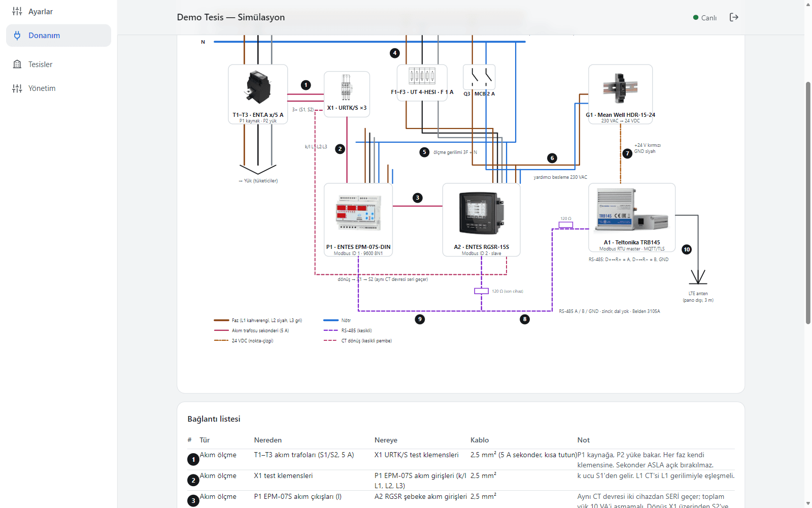Click the P1 EPM-07S akım çıkışları (I) cell
The height and width of the screenshot is (508, 812).
click(298, 496)
